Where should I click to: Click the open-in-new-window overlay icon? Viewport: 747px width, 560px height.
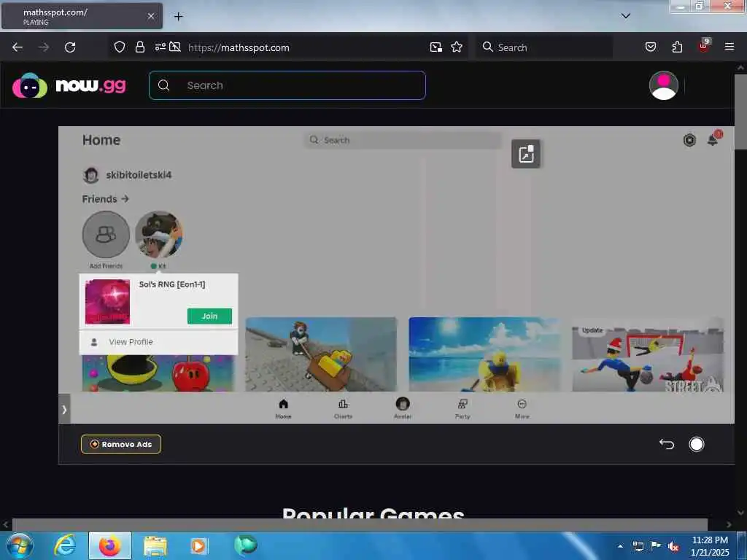(x=526, y=154)
